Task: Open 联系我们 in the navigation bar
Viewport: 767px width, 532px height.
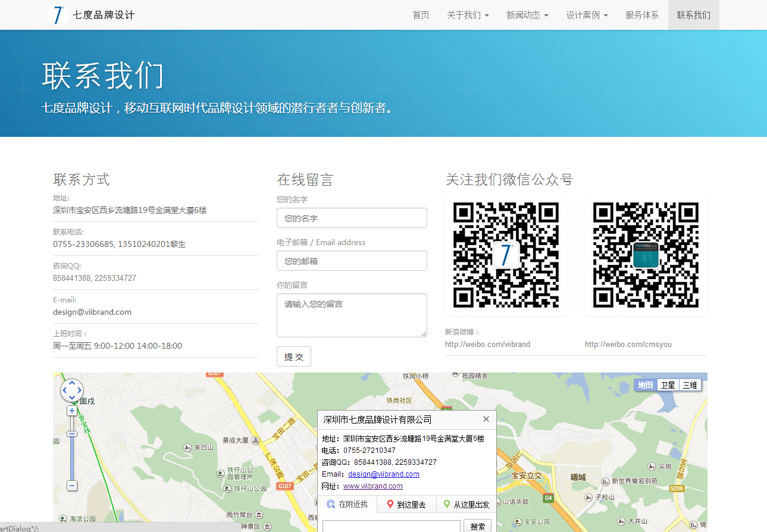Action: 694,15
